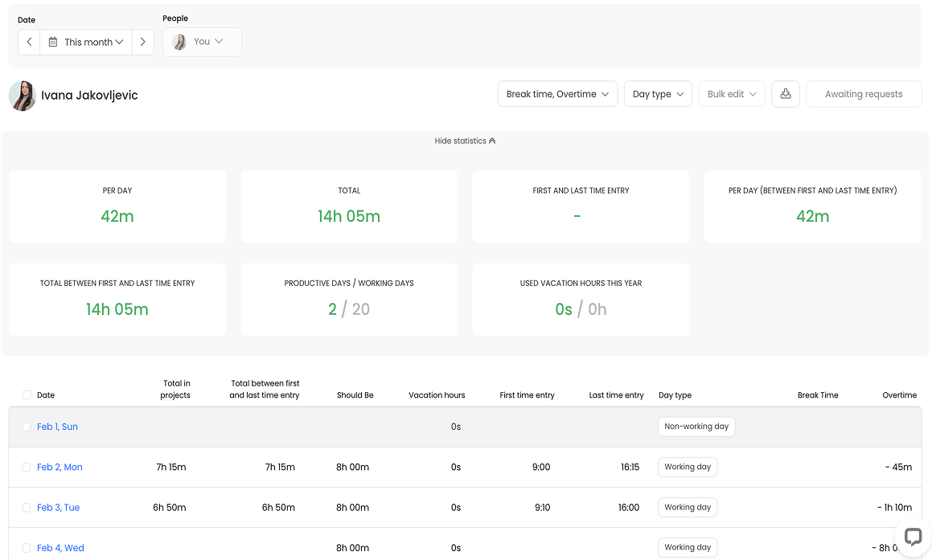This screenshot has height=560, width=932.
Task: Click the download export icon button
Action: point(786,94)
